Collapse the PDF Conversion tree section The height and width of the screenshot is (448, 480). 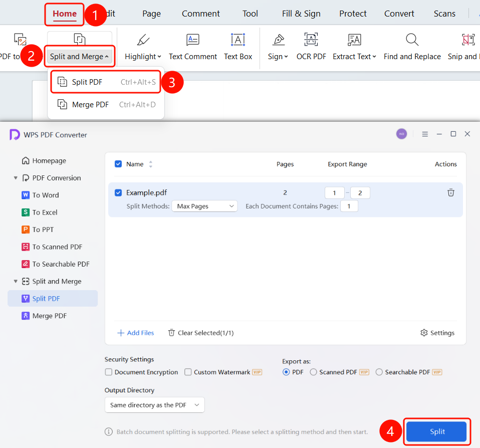(16, 178)
